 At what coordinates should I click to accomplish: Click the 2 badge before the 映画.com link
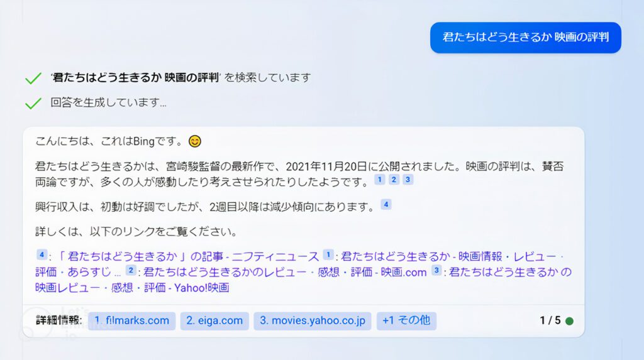131,270
